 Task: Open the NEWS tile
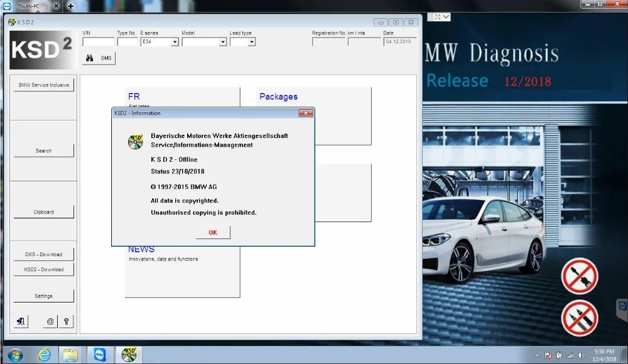182,272
